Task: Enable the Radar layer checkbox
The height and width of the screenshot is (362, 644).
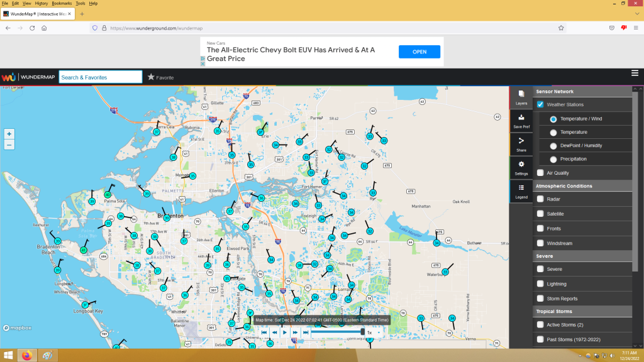Action: click(x=540, y=199)
